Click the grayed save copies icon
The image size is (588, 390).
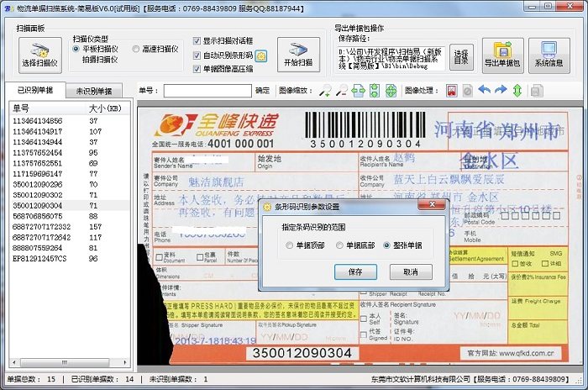click(537, 91)
